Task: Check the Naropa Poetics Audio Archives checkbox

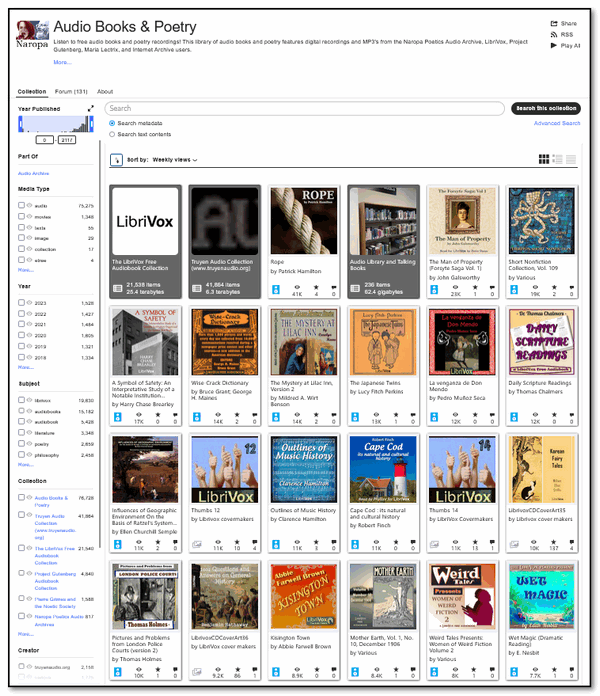Action: [x=21, y=616]
